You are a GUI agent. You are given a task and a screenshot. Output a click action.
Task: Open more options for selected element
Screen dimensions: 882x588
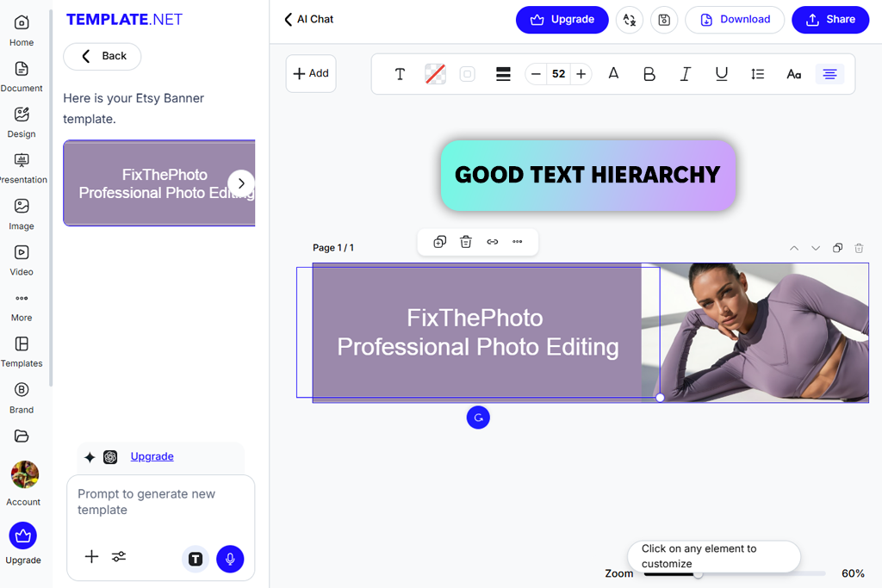point(518,242)
